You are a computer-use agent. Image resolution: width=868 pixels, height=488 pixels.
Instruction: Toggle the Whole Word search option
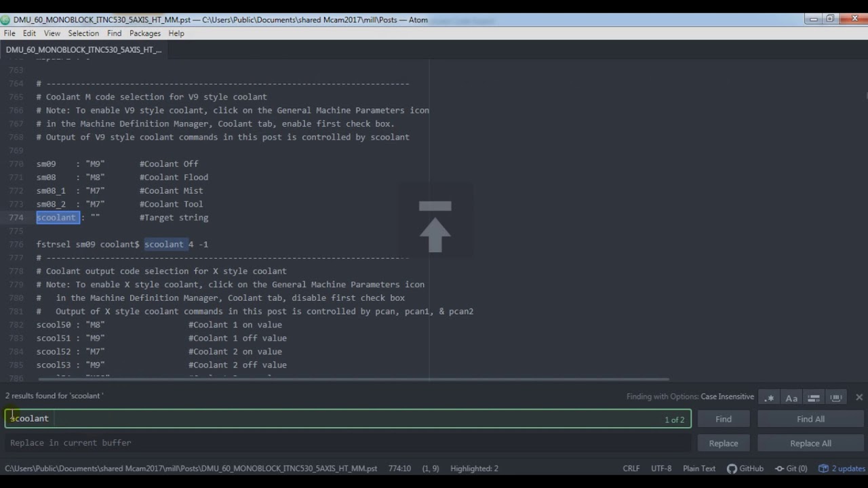836,398
